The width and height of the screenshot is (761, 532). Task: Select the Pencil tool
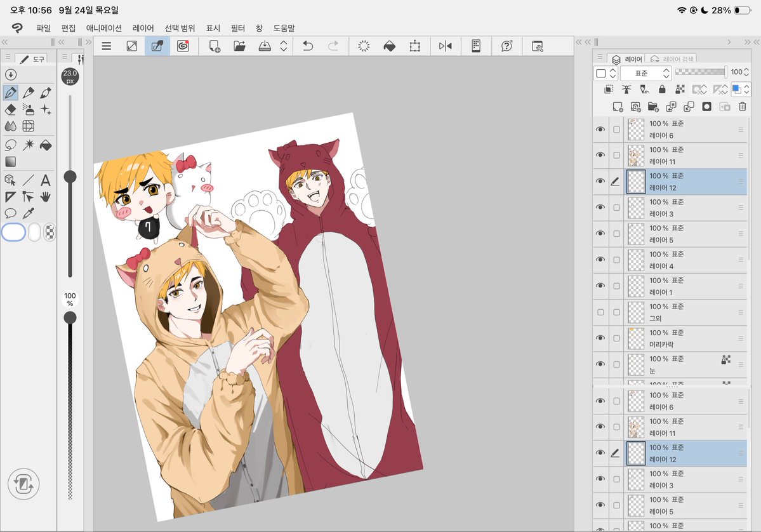28,92
